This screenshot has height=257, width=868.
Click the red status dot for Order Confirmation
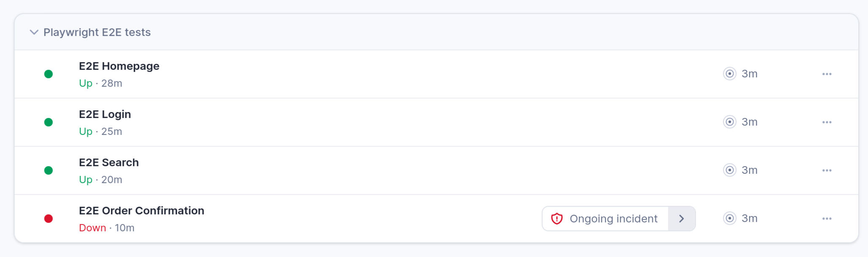click(x=49, y=219)
